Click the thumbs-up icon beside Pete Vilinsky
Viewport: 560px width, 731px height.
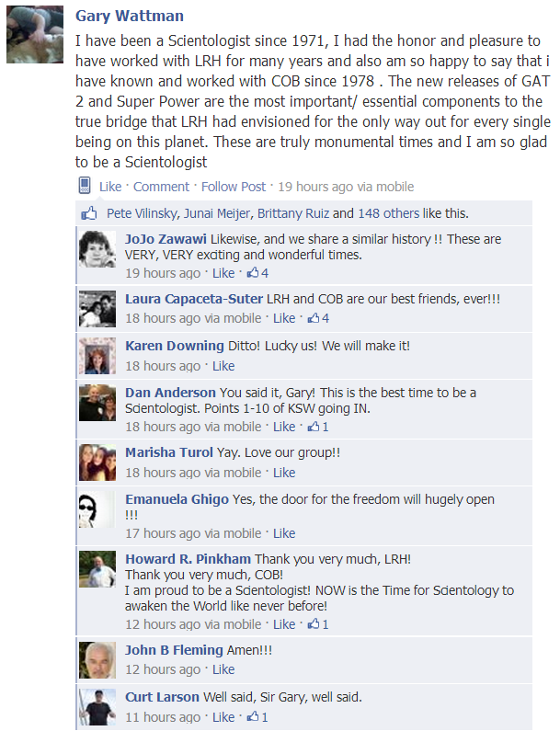pos(89,213)
